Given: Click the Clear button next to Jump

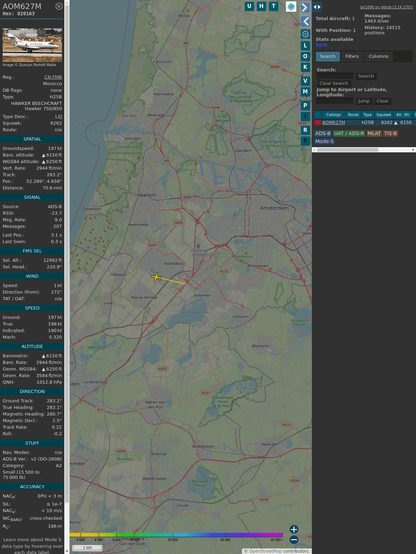Looking at the screenshot, I should pyautogui.click(x=382, y=101).
